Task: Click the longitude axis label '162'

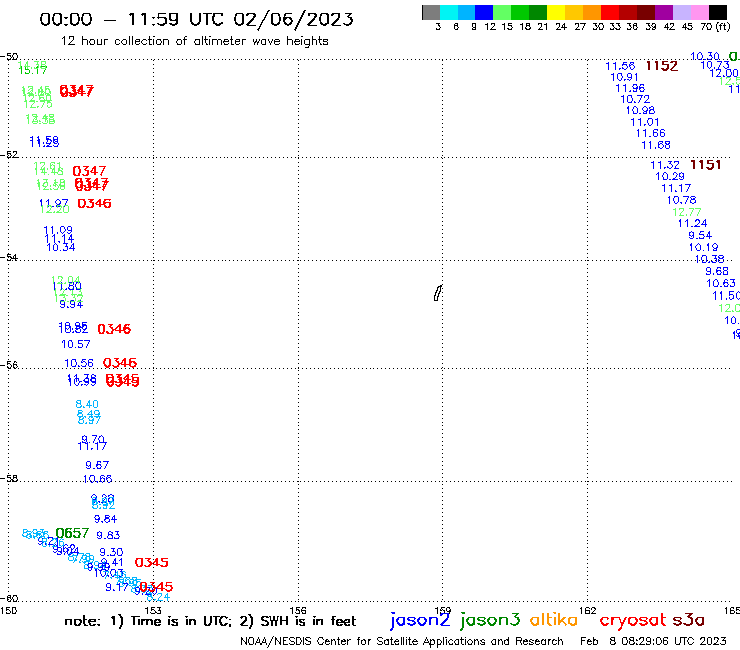Action: point(587,611)
